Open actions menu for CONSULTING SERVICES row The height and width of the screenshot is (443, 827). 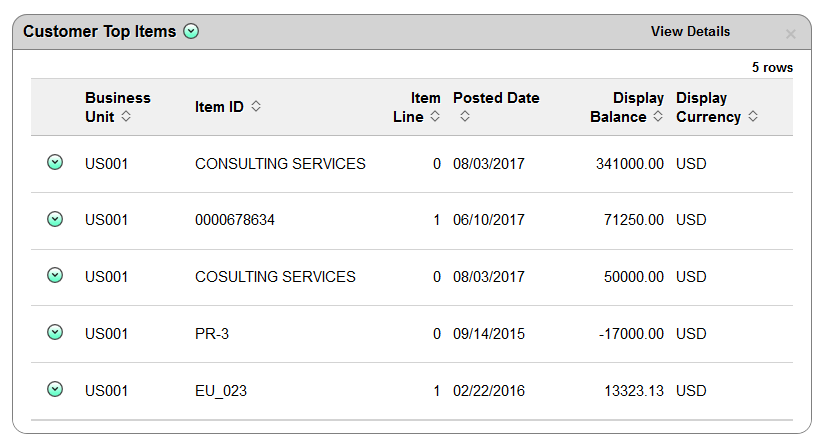pyautogui.click(x=55, y=162)
